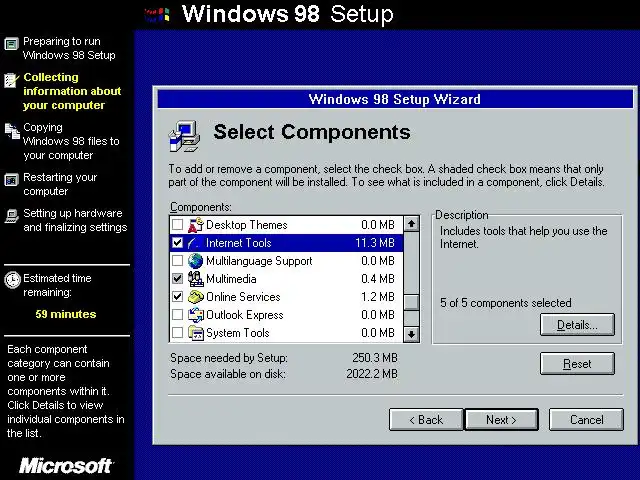This screenshot has height=480, width=640.
Task: Select the Internet Tools row label
Action: pos(239,243)
